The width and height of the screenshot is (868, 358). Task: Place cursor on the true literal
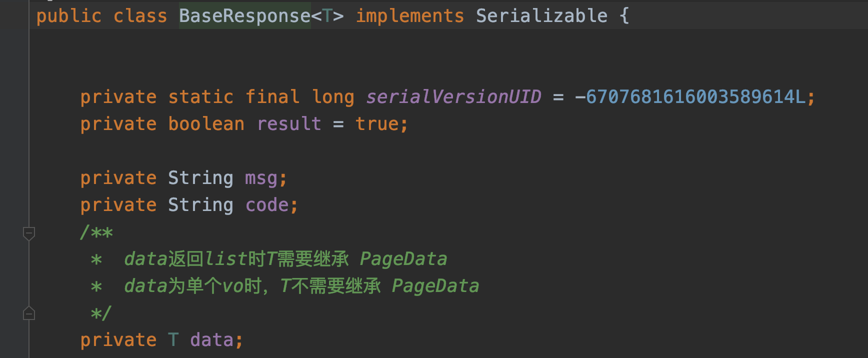376,124
